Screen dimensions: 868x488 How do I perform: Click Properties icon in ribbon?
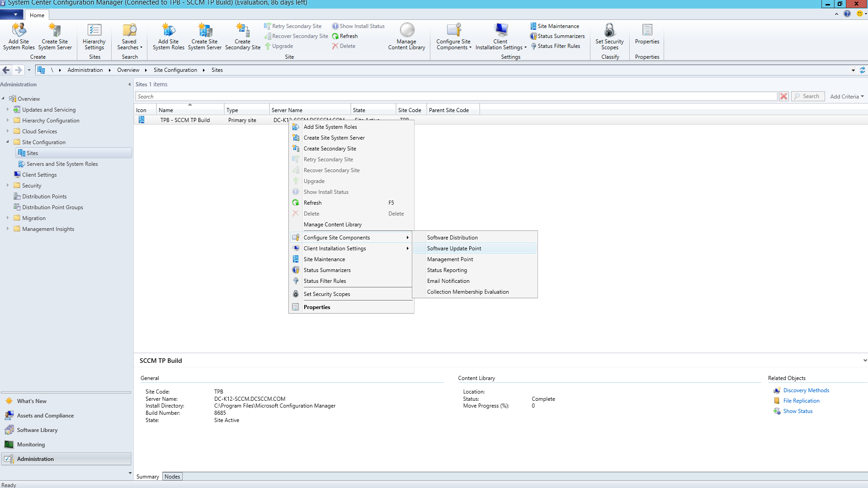(647, 31)
